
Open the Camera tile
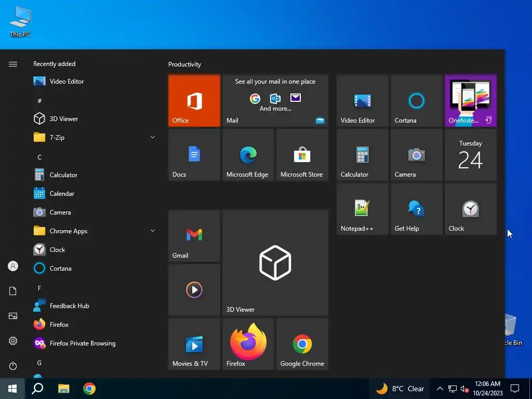tap(416, 155)
